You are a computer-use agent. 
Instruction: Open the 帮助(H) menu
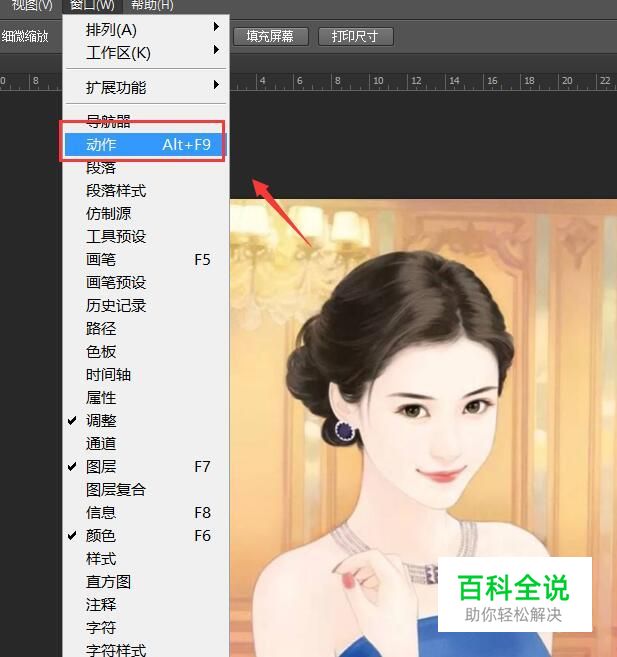(152, 5)
